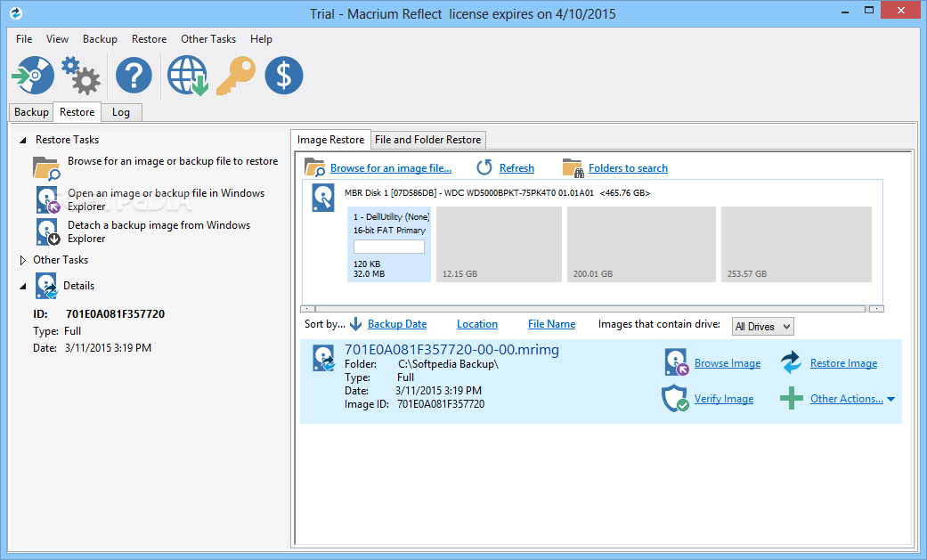The width and height of the screenshot is (927, 560).
Task: Click the mrimg backup file disk icon
Action: 324,359
